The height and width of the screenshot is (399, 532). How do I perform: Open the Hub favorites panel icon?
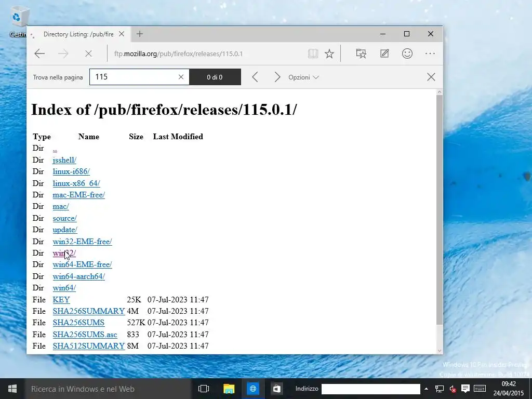(361, 54)
